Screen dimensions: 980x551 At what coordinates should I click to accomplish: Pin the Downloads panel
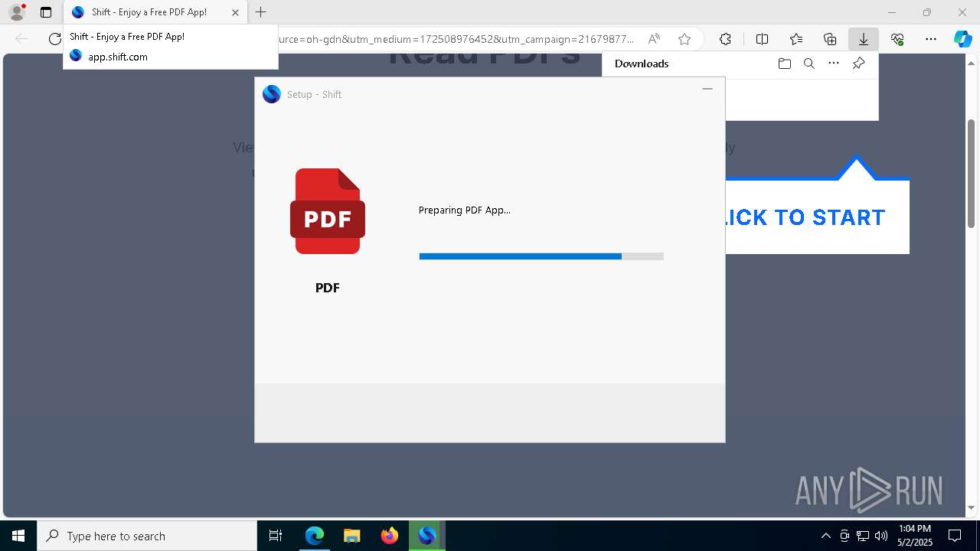click(x=858, y=64)
